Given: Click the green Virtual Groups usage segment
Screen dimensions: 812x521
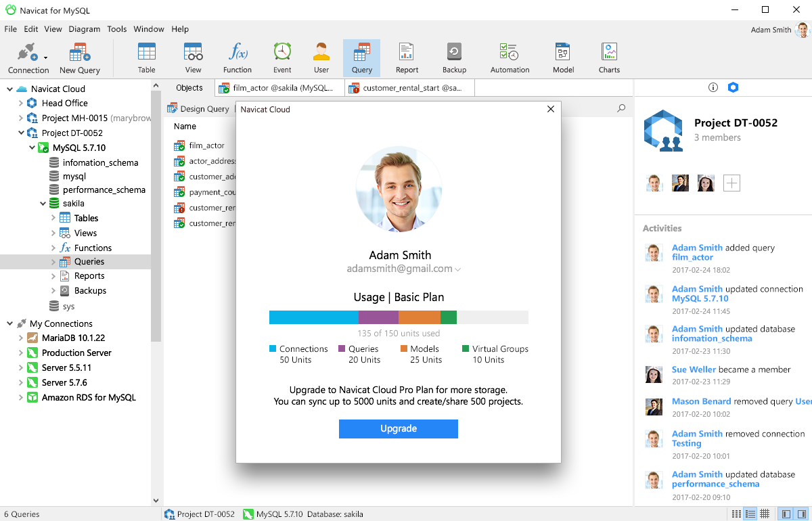Looking at the screenshot, I should 449,317.
